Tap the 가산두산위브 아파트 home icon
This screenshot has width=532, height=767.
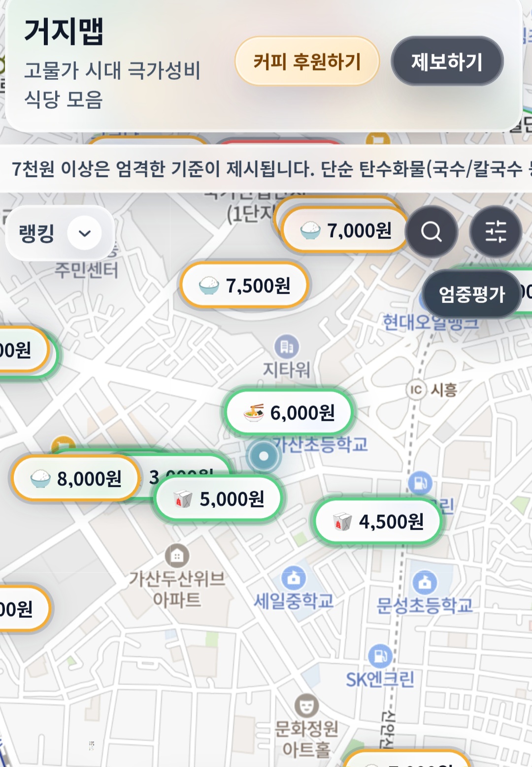click(x=177, y=556)
